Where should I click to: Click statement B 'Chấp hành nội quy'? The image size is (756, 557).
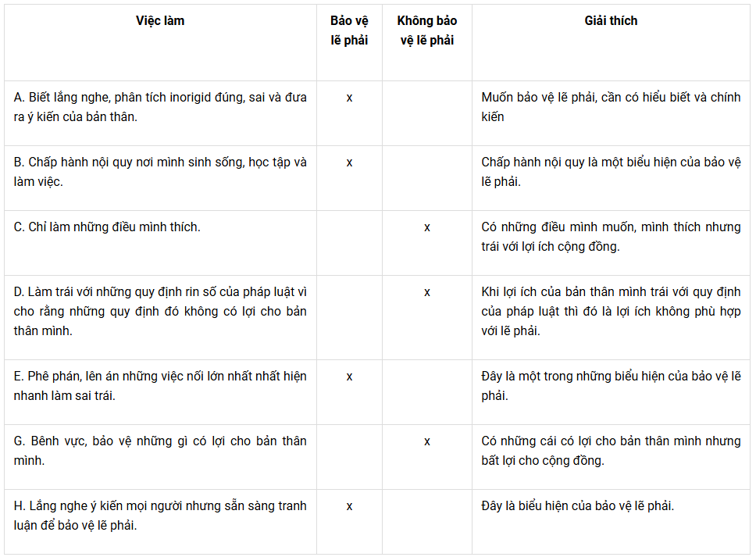(x=160, y=172)
